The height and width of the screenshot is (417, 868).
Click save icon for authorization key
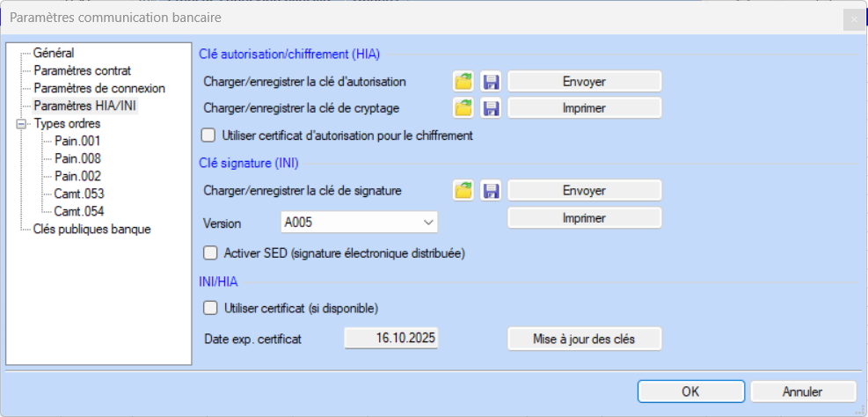[491, 82]
